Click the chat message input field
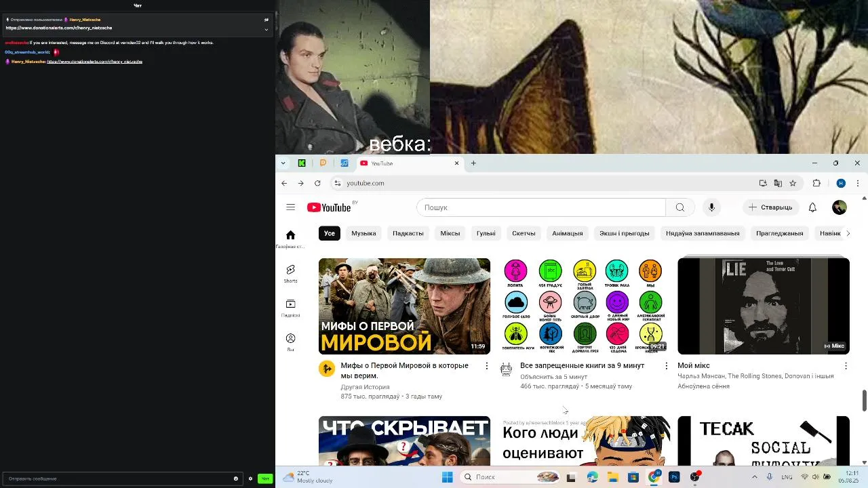Screen dimensions: 868x488 point(122,479)
